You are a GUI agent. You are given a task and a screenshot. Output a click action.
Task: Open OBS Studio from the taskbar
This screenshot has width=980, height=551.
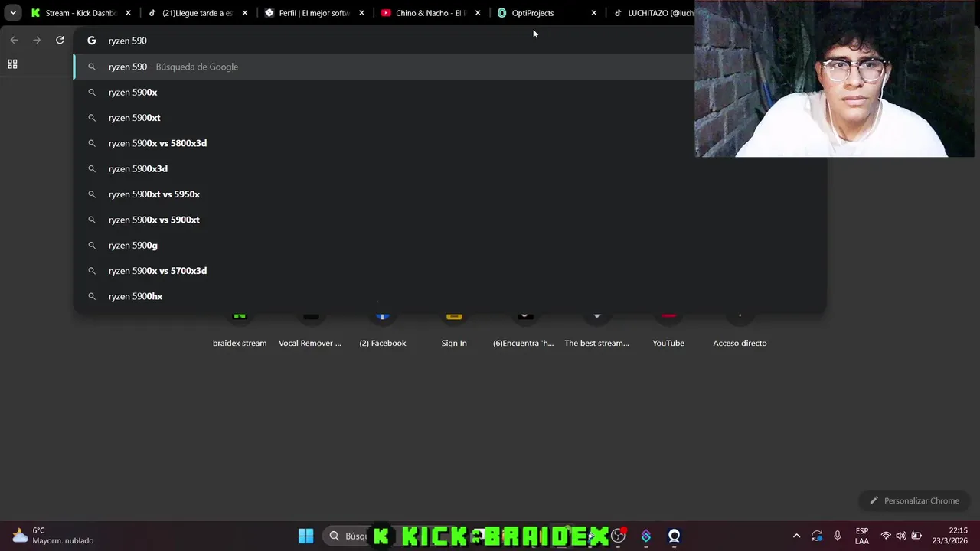point(618,536)
